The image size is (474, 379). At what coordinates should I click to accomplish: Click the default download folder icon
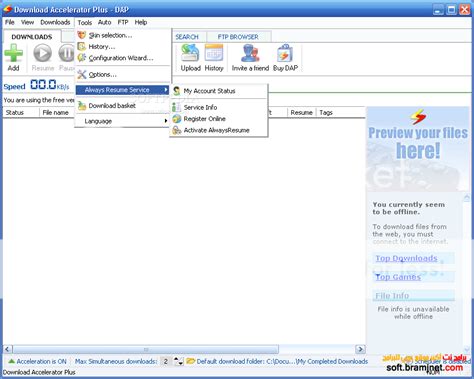pos(190,361)
